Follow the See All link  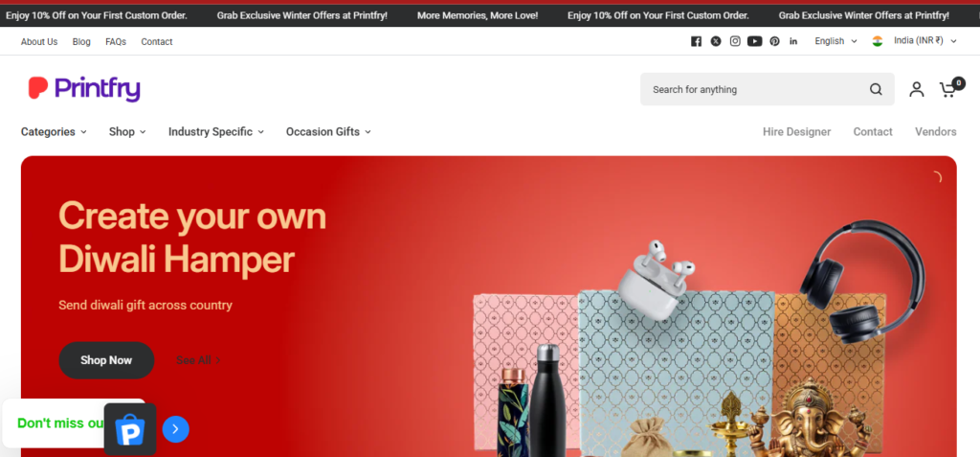[198, 360]
